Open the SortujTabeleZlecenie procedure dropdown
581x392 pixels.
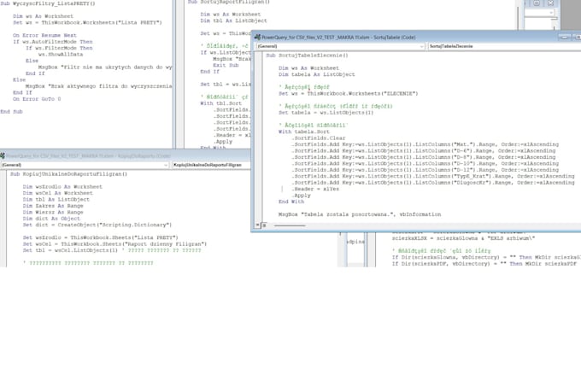(504, 46)
